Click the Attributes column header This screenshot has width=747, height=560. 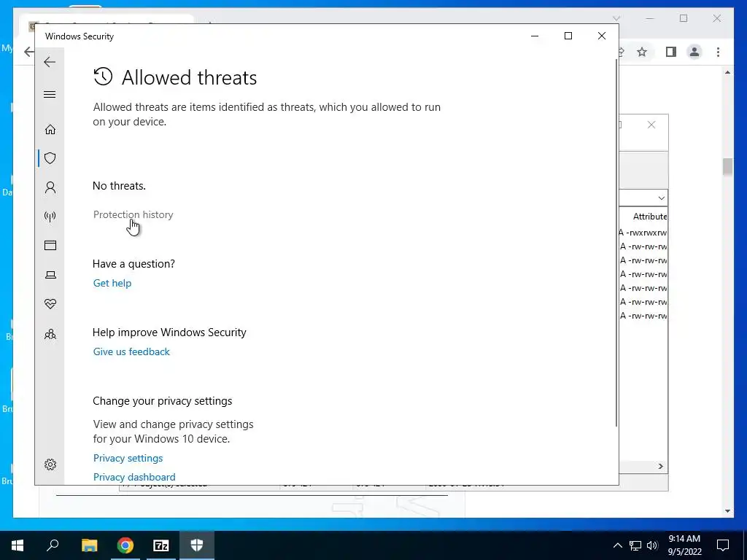[649, 217]
